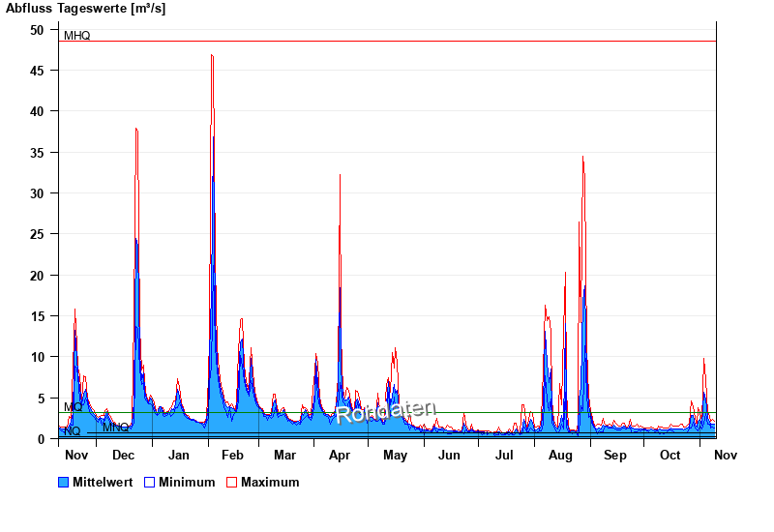Click the MHQ label at top left
The width and height of the screenshot is (774, 532).
tap(77, 36)
